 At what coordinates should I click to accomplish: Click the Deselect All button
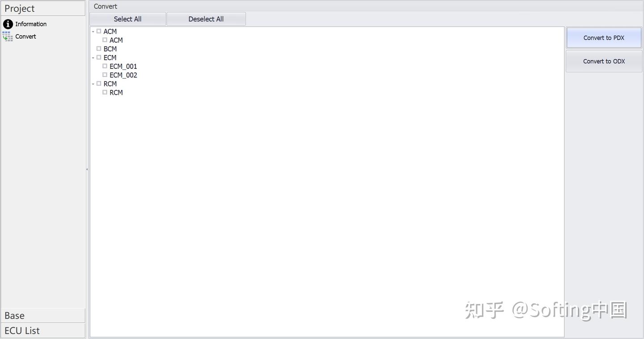tap(206, 19)
